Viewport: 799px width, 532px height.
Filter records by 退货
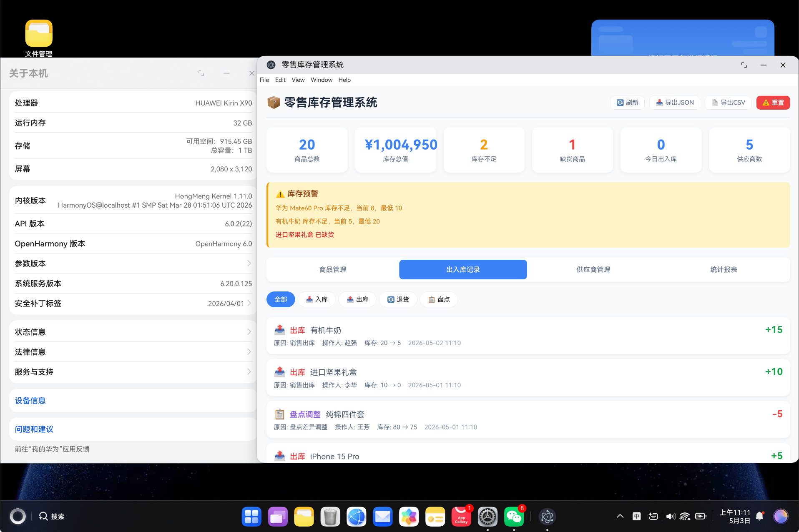(x=398, y=299)
